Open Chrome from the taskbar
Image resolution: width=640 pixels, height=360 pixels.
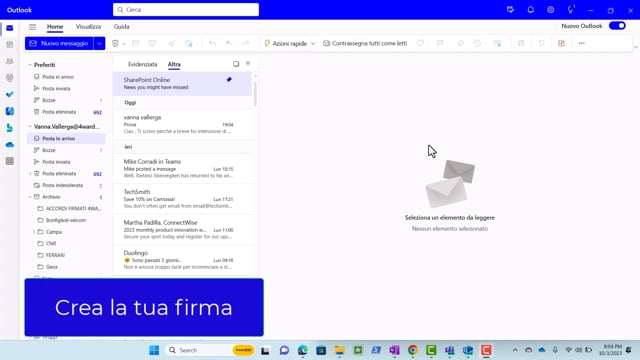413,350
